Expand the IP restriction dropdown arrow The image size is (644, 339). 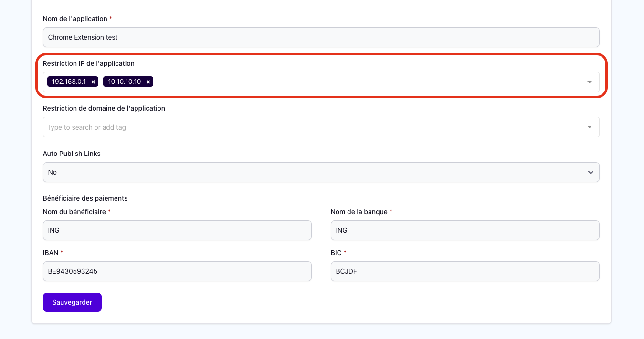point(590,82)
